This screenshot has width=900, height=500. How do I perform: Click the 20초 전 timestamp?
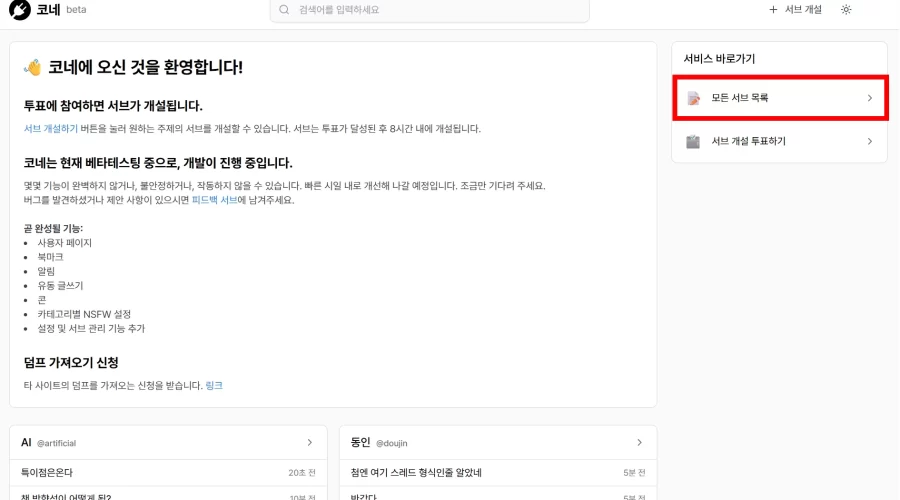click(x=302, y=472)
